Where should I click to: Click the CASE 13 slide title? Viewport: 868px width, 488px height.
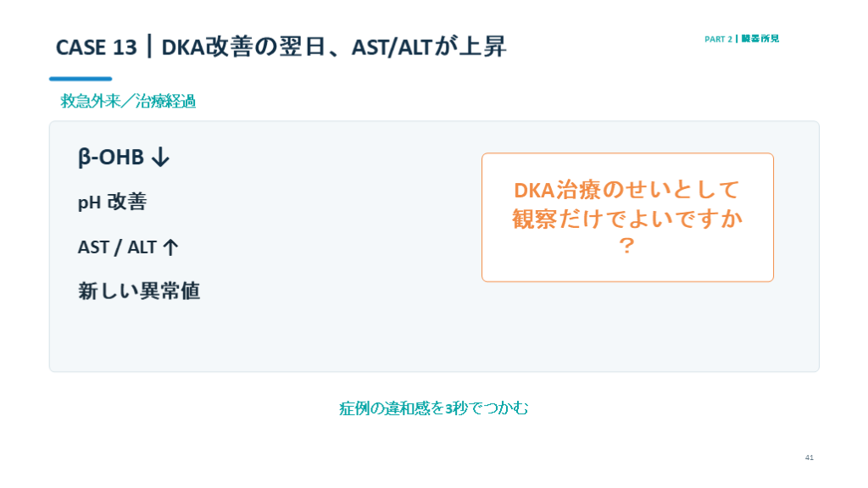click(281, 47)
